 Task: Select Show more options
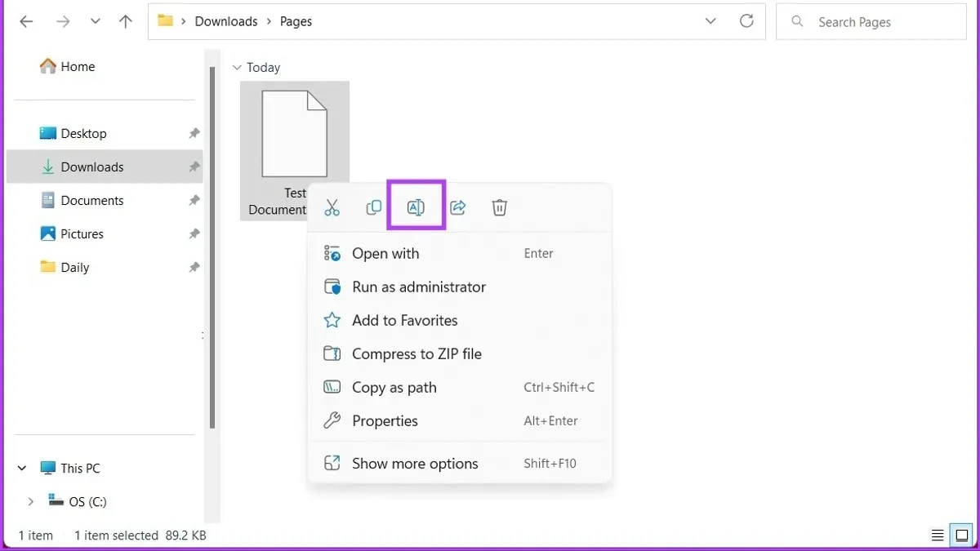click(459, 464)
